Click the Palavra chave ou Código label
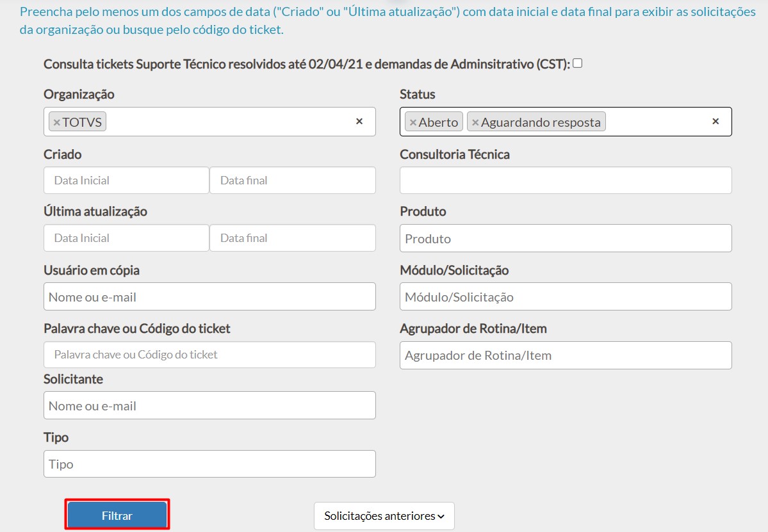The image size is (768, 532). point(136,329)
